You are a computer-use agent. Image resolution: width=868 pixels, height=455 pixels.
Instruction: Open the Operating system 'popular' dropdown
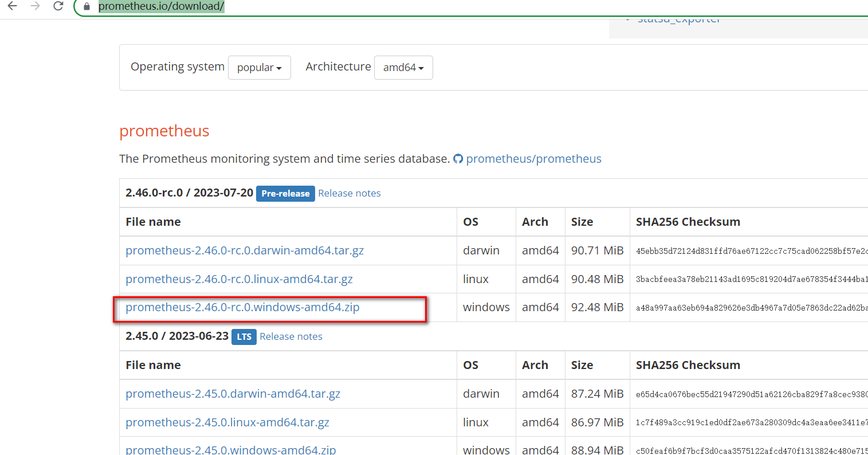coord(260,68)
